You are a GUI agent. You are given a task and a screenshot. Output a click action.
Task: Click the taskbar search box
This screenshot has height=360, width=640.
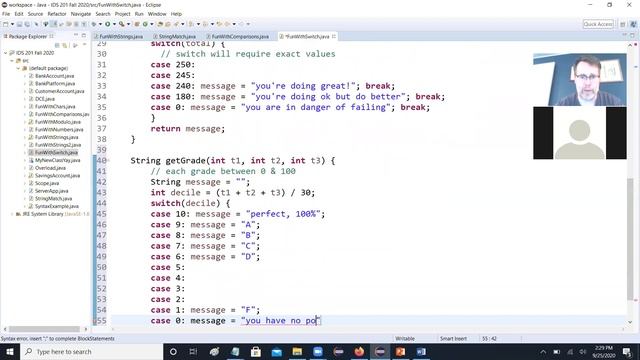point(91,351)
